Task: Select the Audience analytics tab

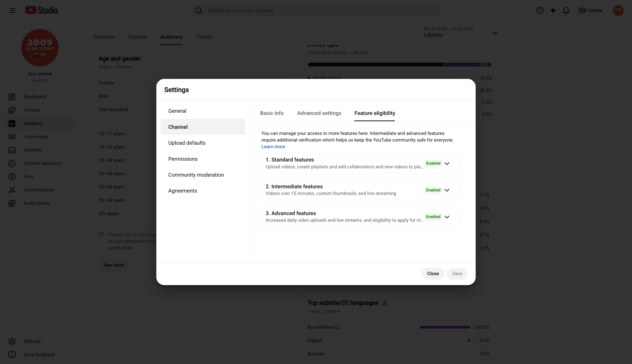Action: click(x=171, y=37)
